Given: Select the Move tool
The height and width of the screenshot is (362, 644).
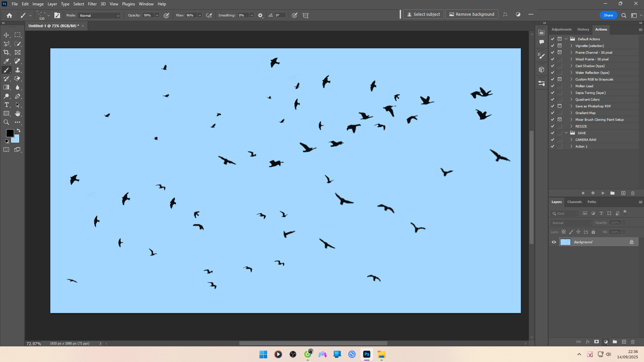Looking at the screenshot, I should (x=6, y=35).
